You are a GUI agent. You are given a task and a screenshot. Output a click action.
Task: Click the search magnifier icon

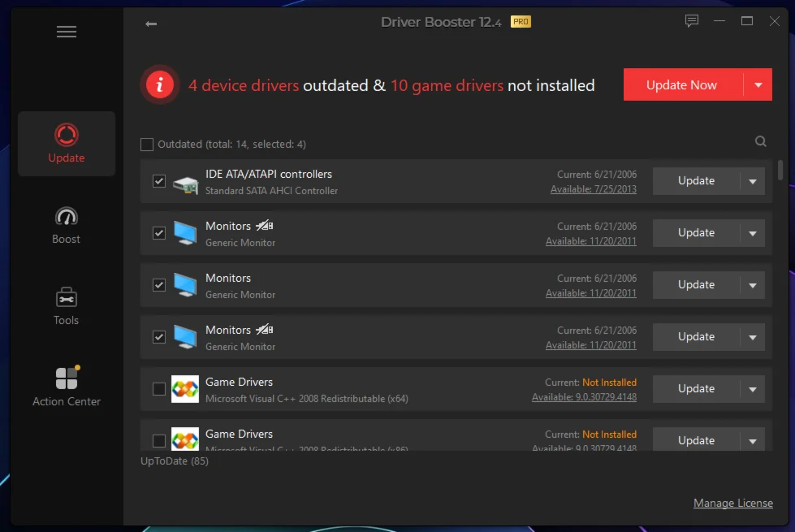pos(761,141)
